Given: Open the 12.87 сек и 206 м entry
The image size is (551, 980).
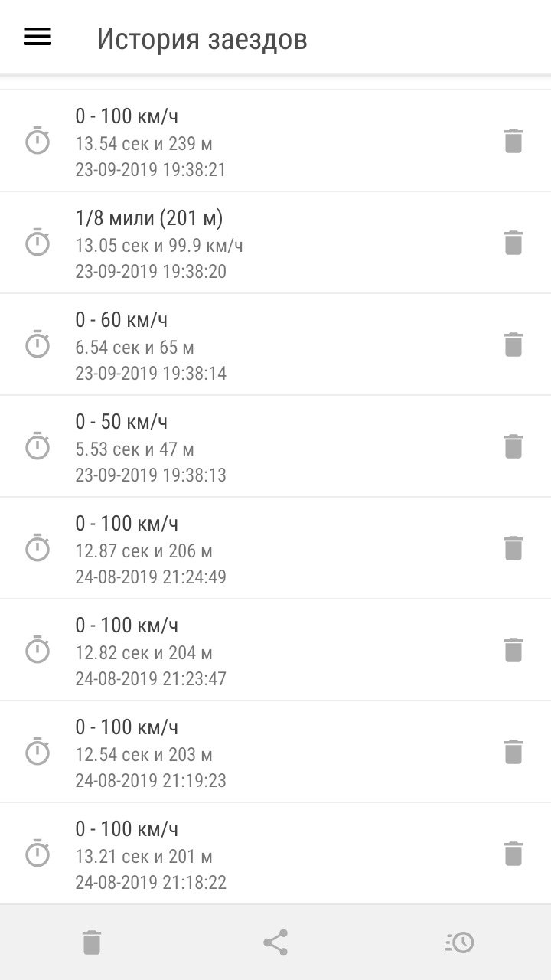Looking at the screenshot, I should (275, 548).
